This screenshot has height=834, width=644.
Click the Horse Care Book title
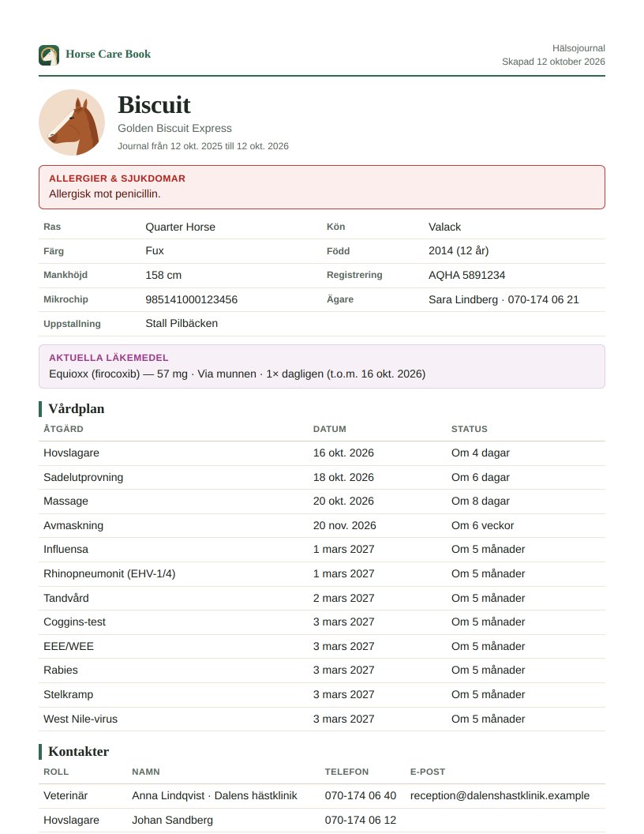[x=108, y=54]
